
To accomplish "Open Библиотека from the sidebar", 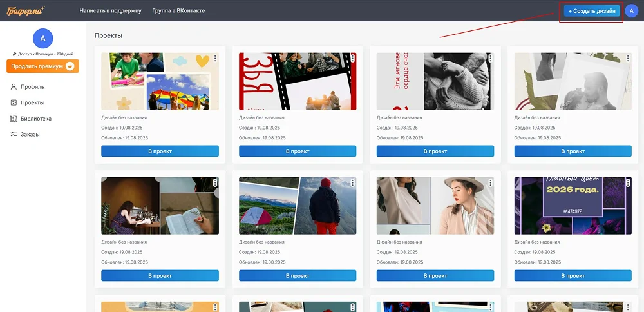I will tap(35, 119).
